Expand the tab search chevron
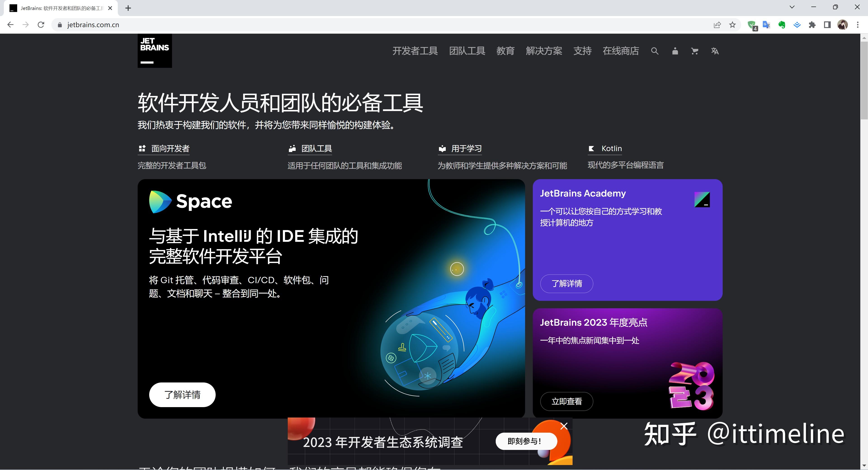This screenshot has height=470, width=868. (792, 7)
